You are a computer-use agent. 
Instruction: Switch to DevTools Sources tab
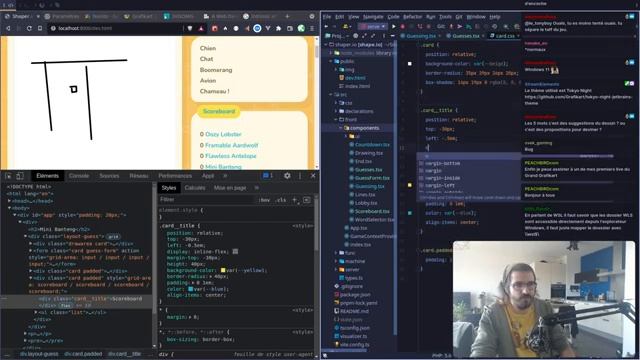click(x=109, y=176)
